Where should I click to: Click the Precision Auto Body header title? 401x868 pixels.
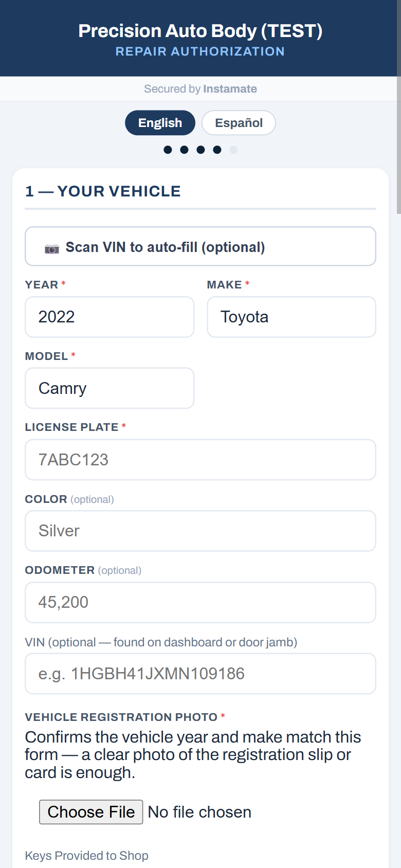[200, 31]
